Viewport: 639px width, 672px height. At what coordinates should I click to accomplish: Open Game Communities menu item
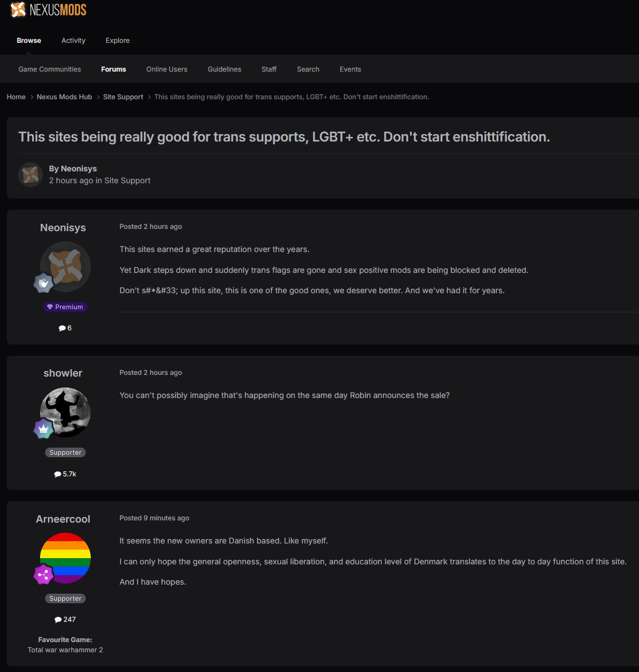pyautogui.click(x=50, y=69)
